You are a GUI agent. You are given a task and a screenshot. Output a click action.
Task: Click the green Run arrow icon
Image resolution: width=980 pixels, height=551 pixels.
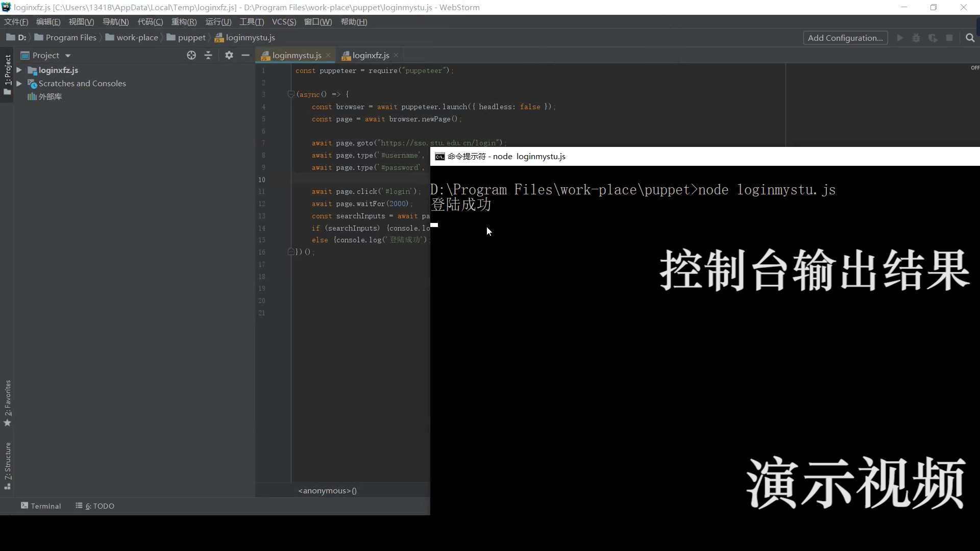[x=900, y=38]
